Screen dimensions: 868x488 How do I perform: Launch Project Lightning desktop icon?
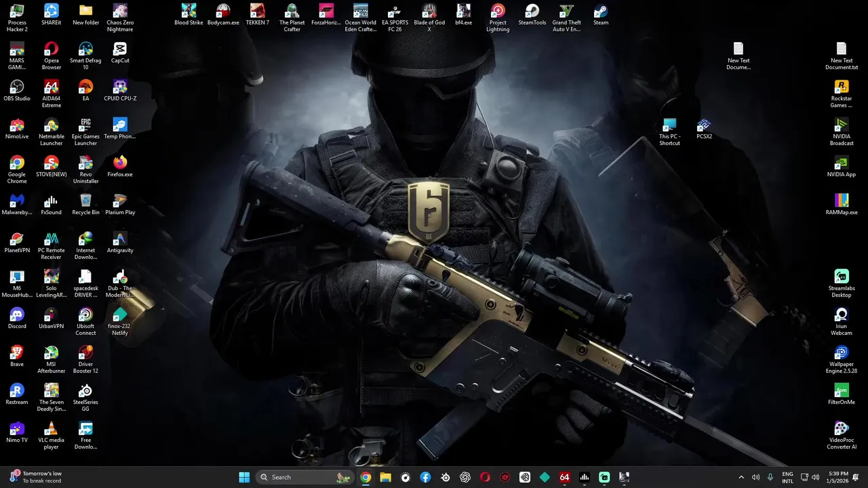[498, 18]
